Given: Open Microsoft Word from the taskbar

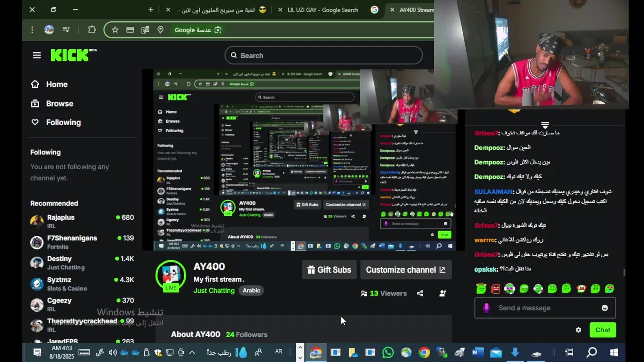Looking at the screenshot, I should point(477,353).
